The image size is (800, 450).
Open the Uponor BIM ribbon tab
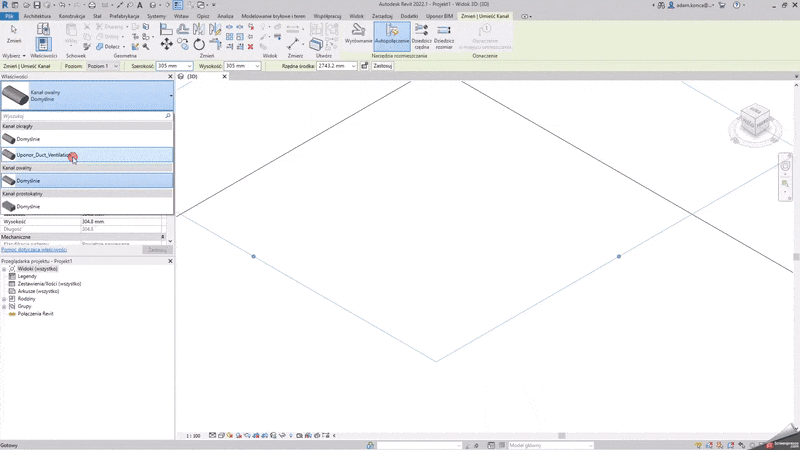439,16
